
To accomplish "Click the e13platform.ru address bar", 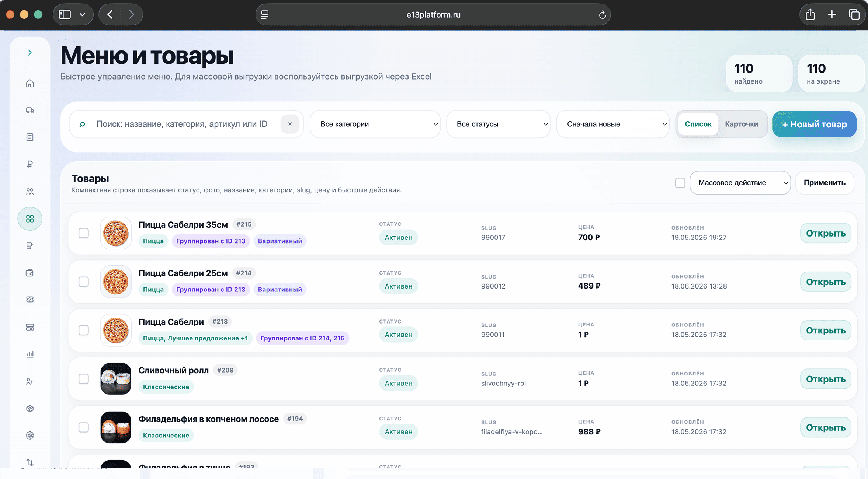I will point(433,15).
